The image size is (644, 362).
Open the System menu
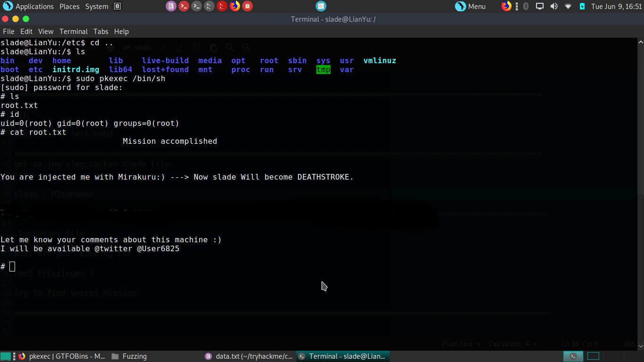pos(97,7)
